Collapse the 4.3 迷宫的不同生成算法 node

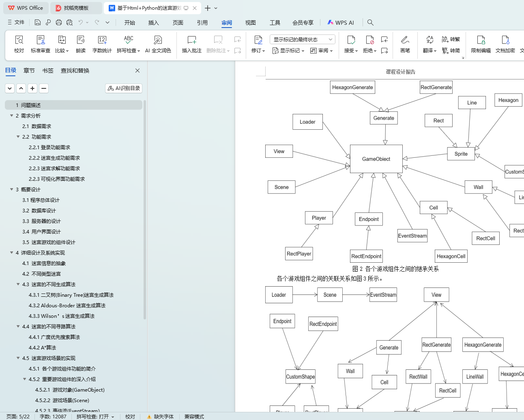18,284
